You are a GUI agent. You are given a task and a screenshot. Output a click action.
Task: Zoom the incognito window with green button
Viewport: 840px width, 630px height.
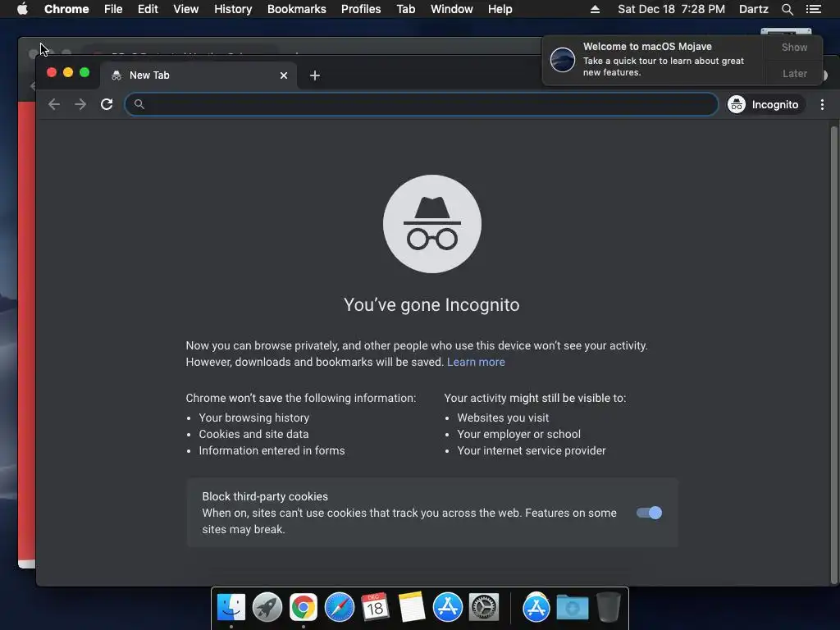(84, 72)
